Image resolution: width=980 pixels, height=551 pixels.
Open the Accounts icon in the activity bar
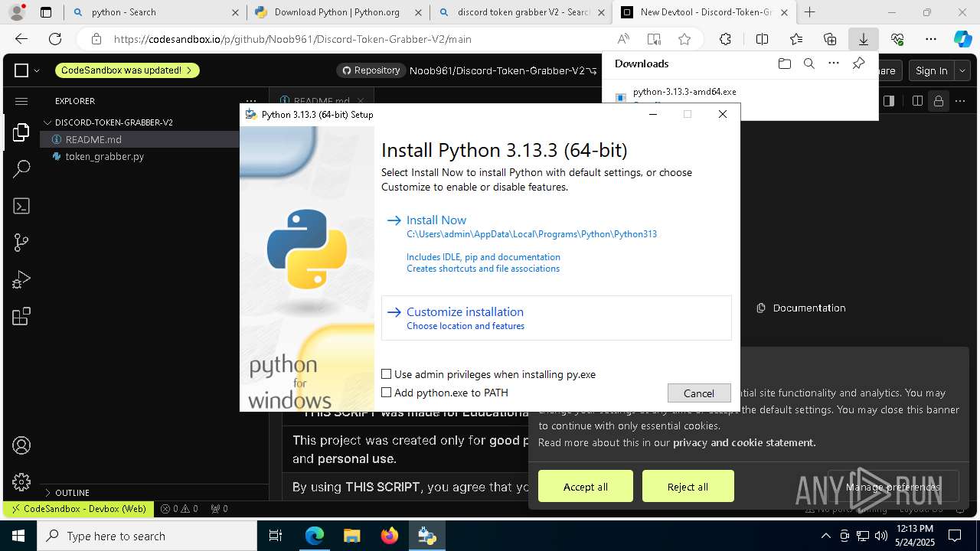21,445
